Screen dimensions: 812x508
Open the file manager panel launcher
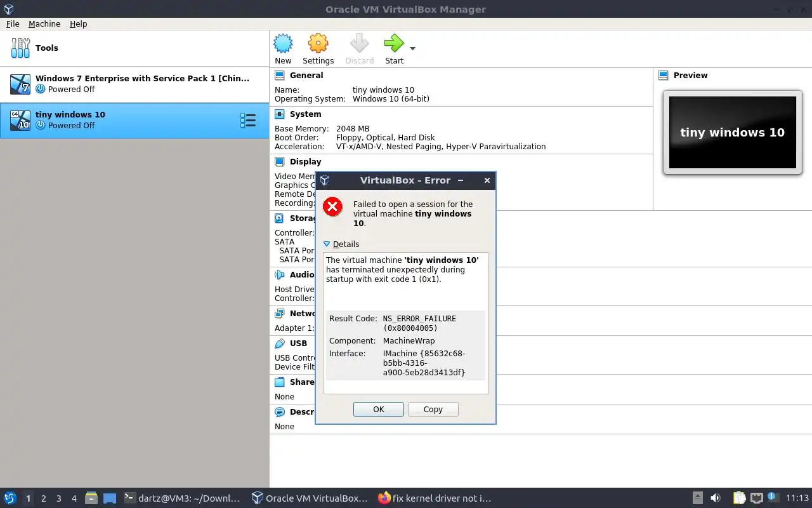[x=91, y=498]
